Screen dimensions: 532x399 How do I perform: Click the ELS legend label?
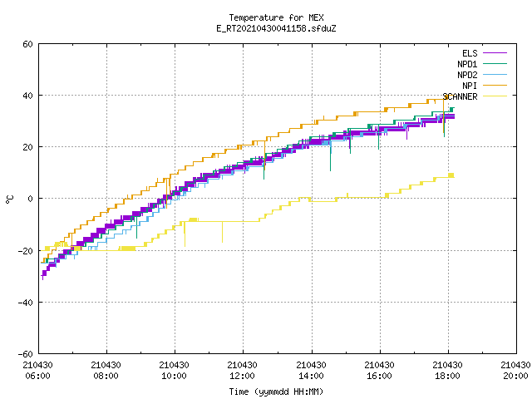[470, 53]
